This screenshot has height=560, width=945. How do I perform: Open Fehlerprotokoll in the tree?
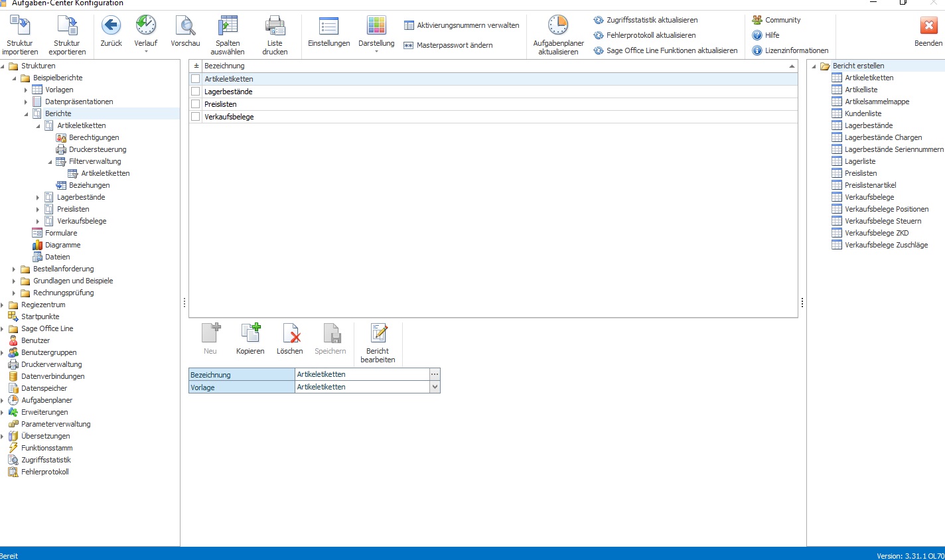45,472
